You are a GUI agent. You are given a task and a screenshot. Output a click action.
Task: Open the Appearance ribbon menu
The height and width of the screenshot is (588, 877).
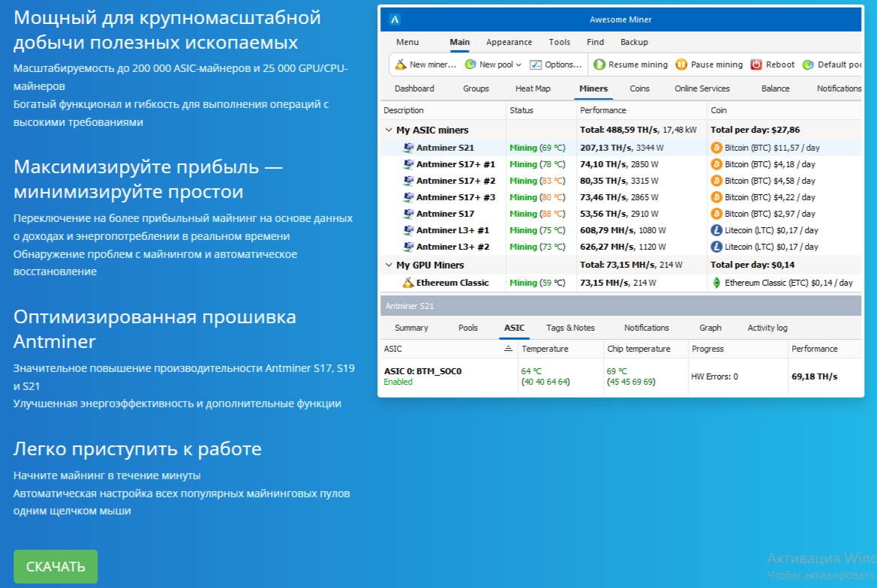509,42
